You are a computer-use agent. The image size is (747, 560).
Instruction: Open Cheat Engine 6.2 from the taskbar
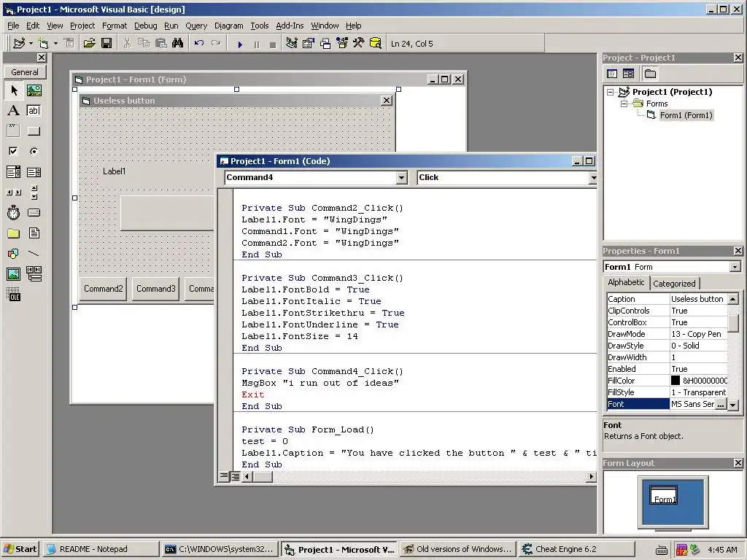pos(576,549)
